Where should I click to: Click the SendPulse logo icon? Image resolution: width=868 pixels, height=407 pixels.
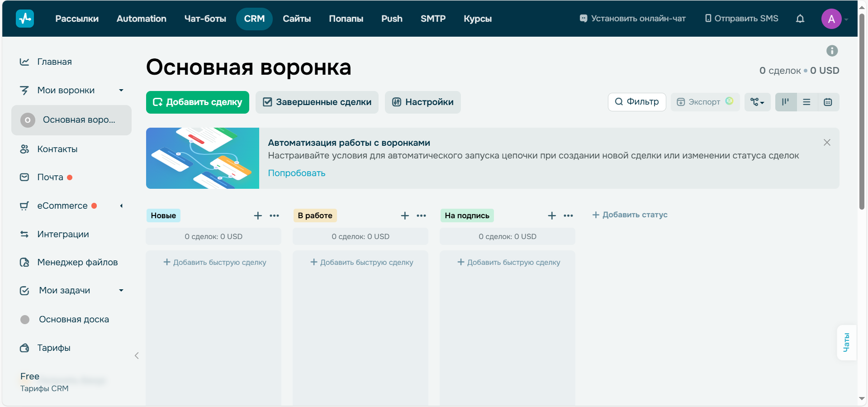[x=25, y=19]
